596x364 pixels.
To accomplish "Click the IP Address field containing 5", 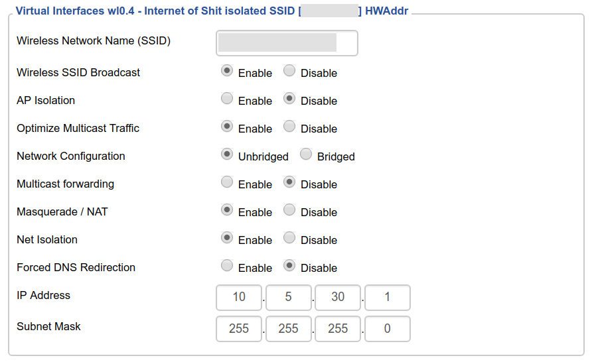I will (289, 297).
